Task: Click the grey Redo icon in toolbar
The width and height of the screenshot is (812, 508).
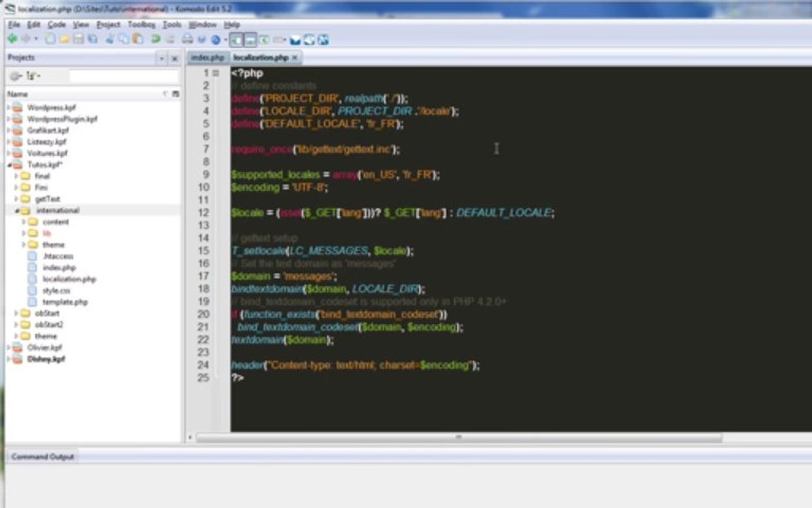Action: [x=170, y=39]
